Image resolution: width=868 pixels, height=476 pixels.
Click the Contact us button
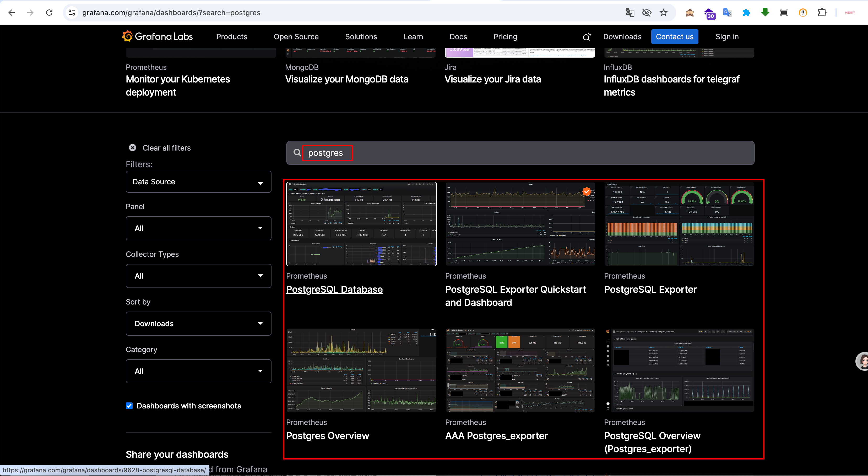pos(675,37)
